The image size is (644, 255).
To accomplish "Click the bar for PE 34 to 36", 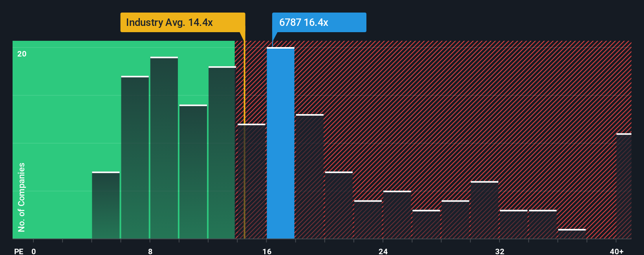I will point(543,224).
